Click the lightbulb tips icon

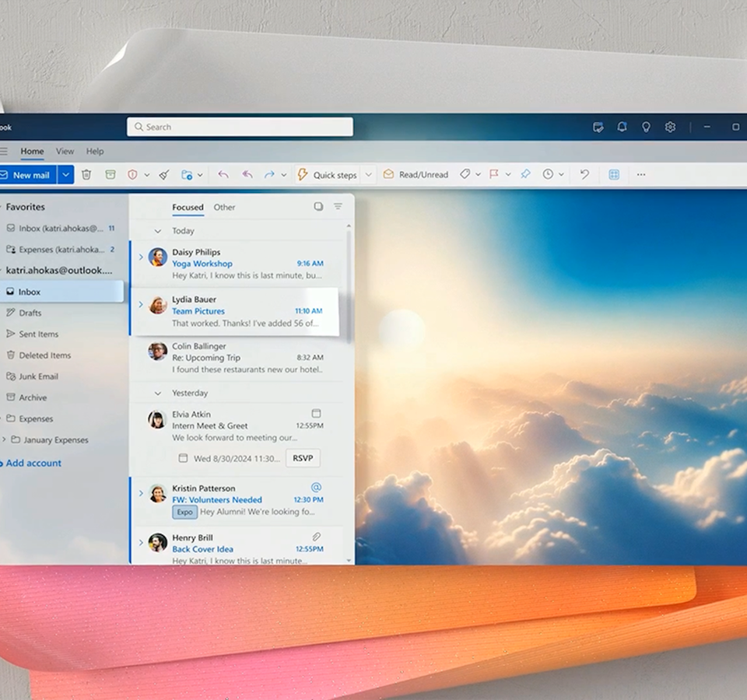click(x=646, y=127)
